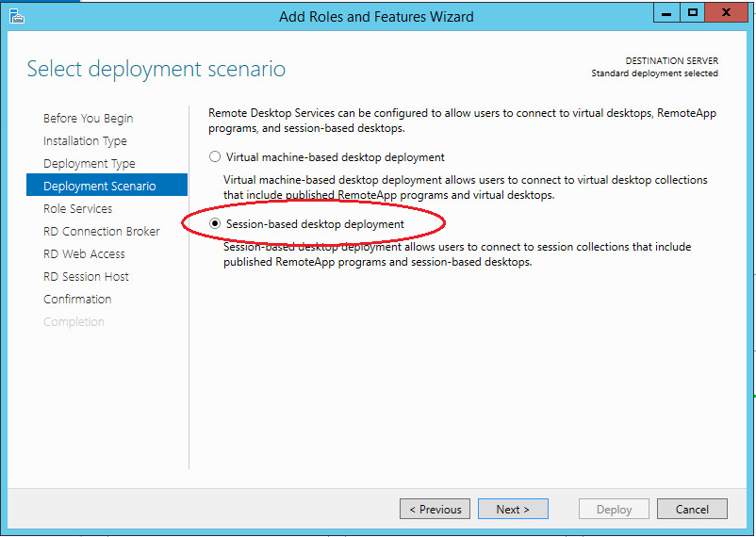Click the Session-based desktop deployment label text
This screenshot has width=756, height=537.
point(315,224)
